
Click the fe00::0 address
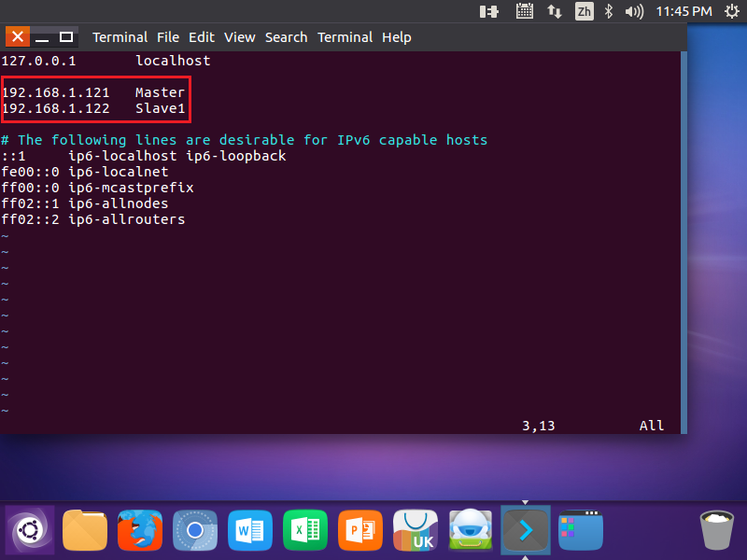click(x=31, y=172)
